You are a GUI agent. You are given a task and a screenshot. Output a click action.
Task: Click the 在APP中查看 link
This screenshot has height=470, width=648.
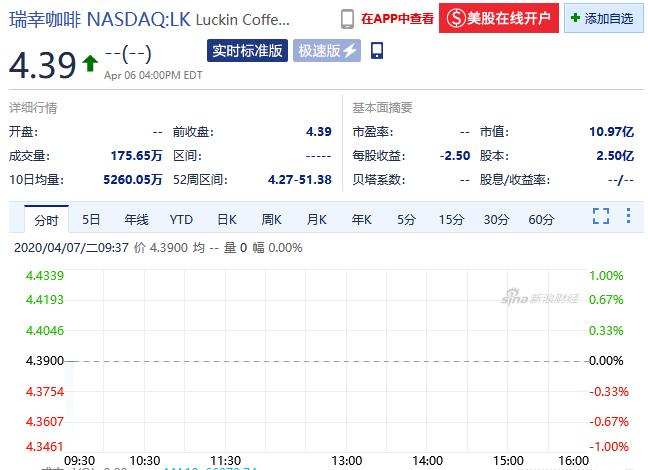pyautogui.click(x=397, y=19)
